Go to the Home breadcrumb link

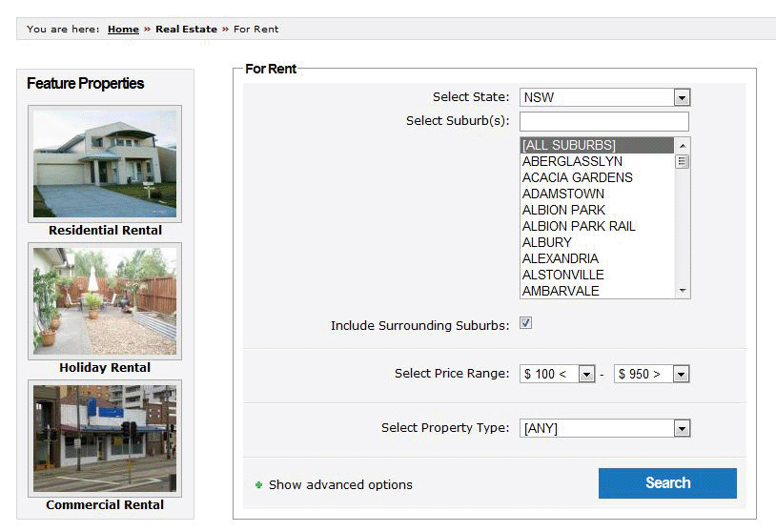(x=123, y=29)
